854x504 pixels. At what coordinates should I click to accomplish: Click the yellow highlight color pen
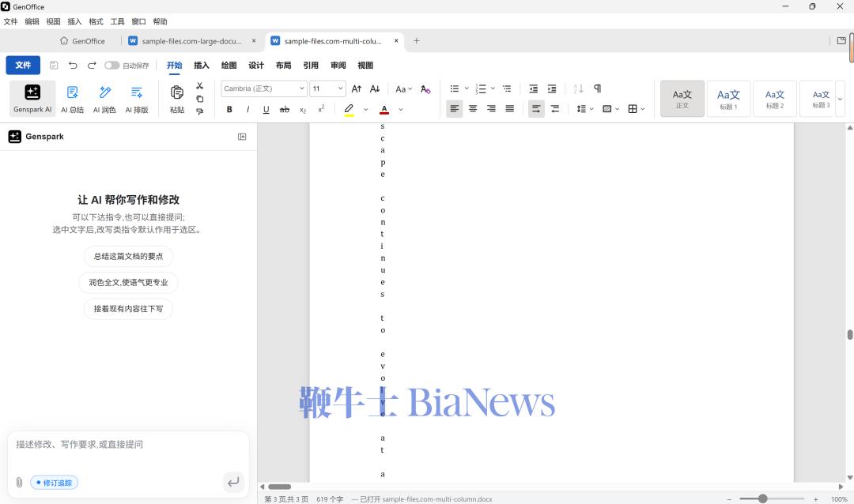[350, 109]
